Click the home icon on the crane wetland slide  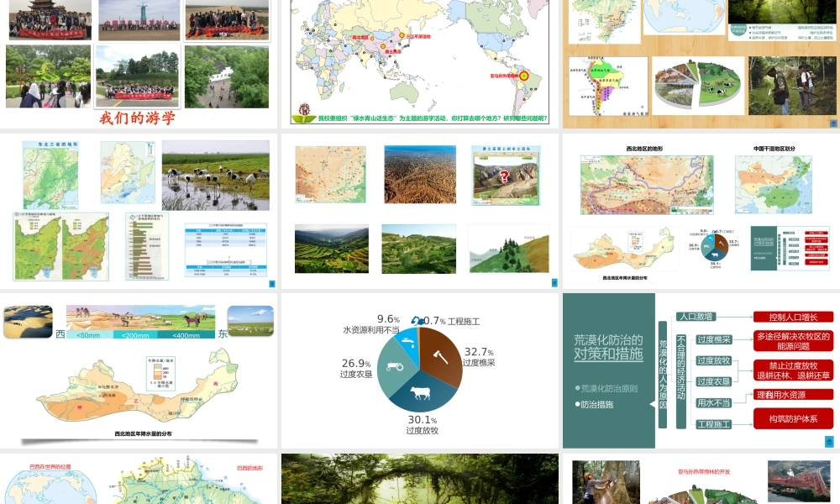coord(272,283)
